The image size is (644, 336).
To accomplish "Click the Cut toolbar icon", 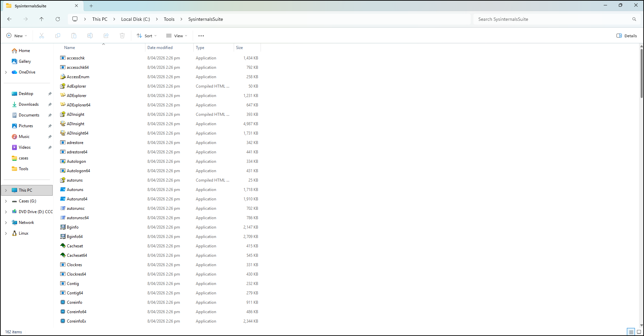I will click(x=42, y=36).
